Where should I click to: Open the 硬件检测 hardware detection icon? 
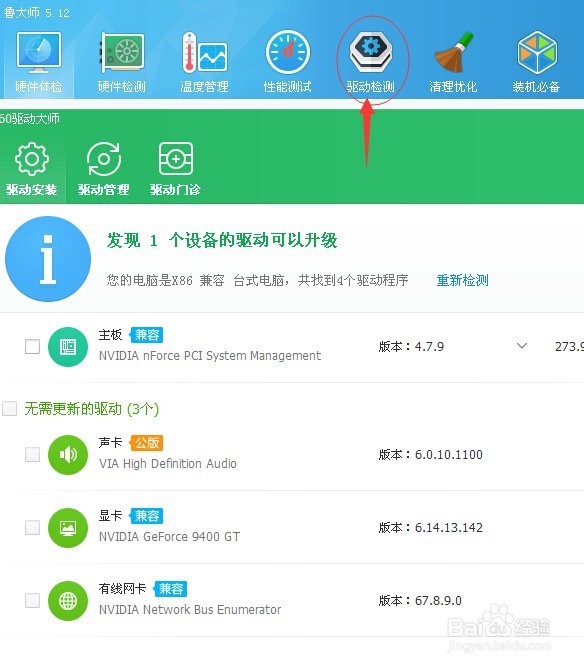coord(122,52)
